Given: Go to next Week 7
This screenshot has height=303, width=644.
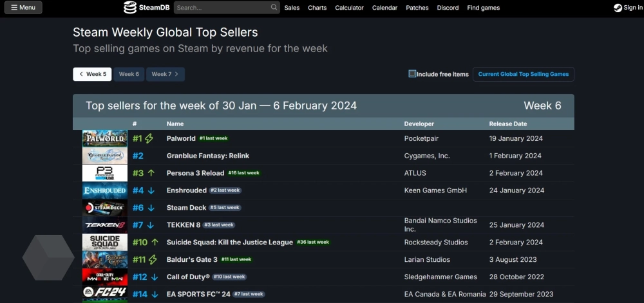Looking at the screenshot, I should click(166, 74).
